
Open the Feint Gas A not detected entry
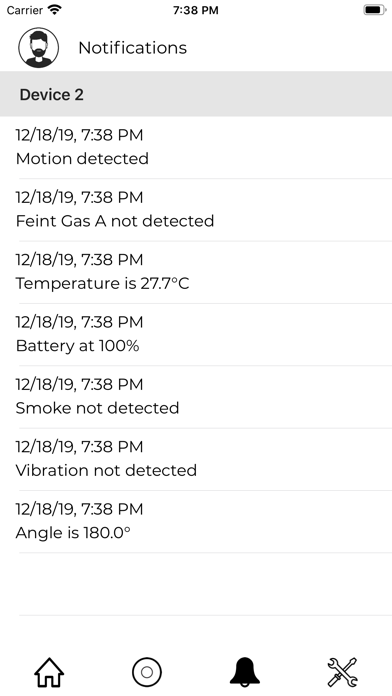(196, 210)
